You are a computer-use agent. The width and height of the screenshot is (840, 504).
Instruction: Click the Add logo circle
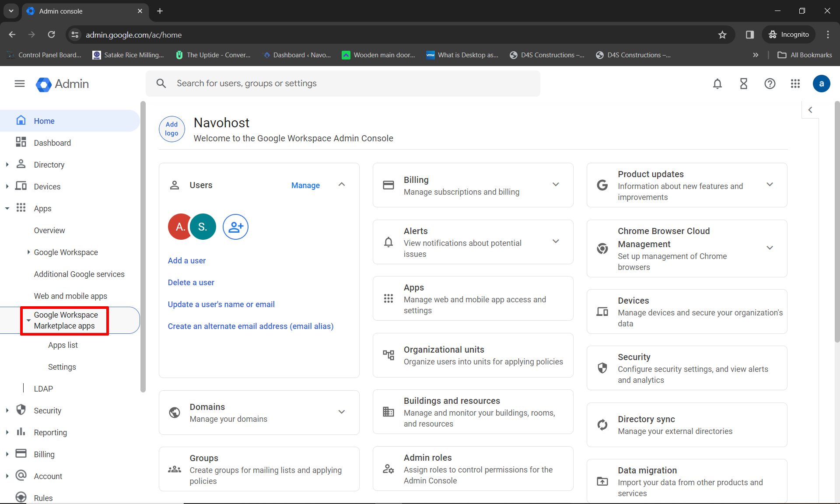click(x=171, y=129)
